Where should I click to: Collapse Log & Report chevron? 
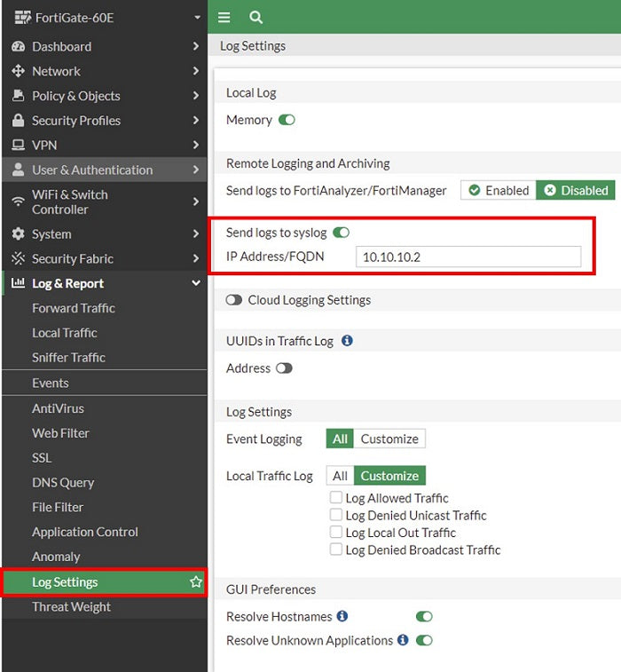196,283
